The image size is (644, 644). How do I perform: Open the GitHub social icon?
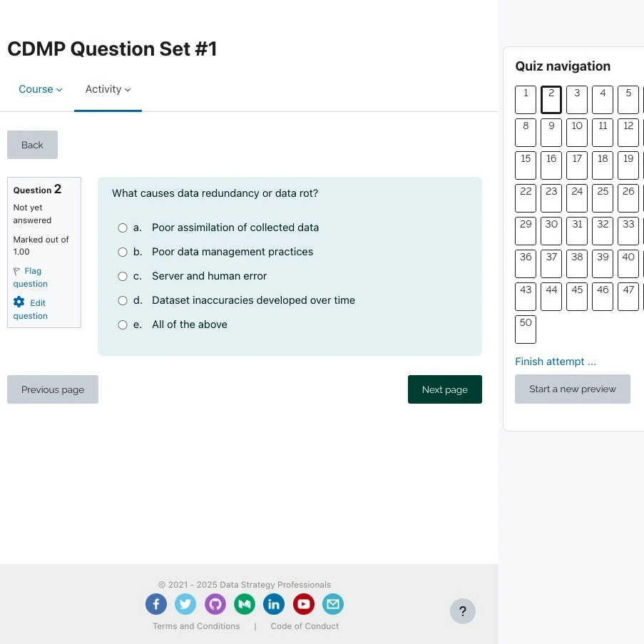point(215,604)
